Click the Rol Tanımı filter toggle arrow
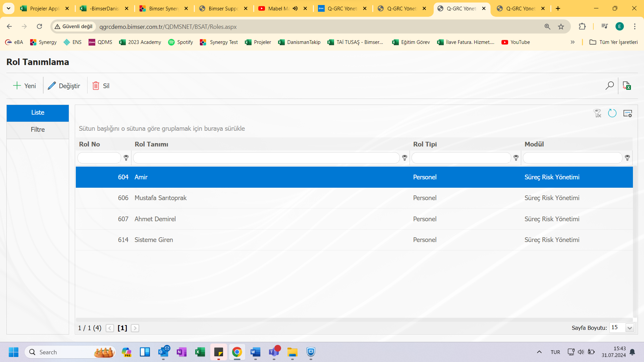Image resolution: width=644 pixels, height=362 pixels. [x=404, y=158]
